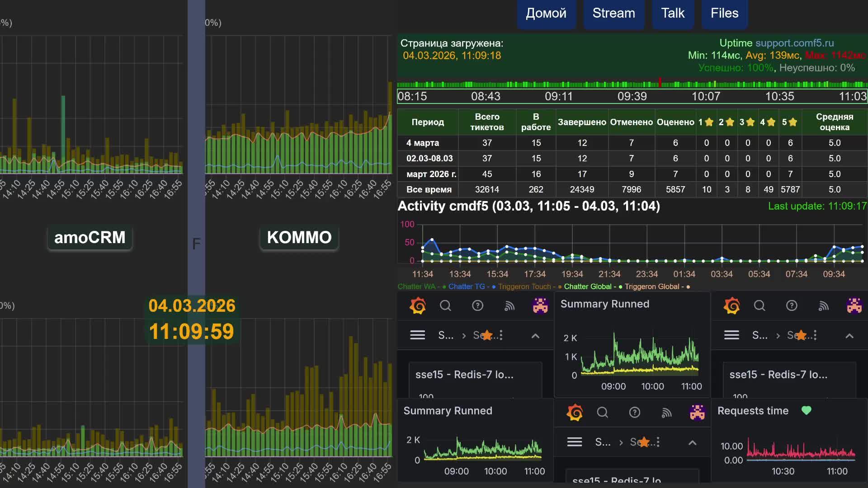Viewport: 868px width, 488px height.
Task: Click the KOMMO label button
Action: (x=299, y=237)
